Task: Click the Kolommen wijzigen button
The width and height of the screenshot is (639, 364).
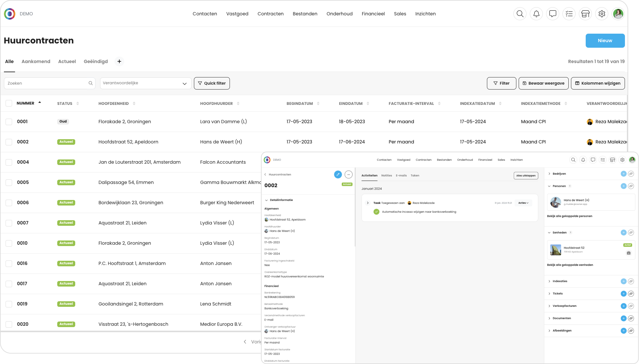Action: coord(597,83)
